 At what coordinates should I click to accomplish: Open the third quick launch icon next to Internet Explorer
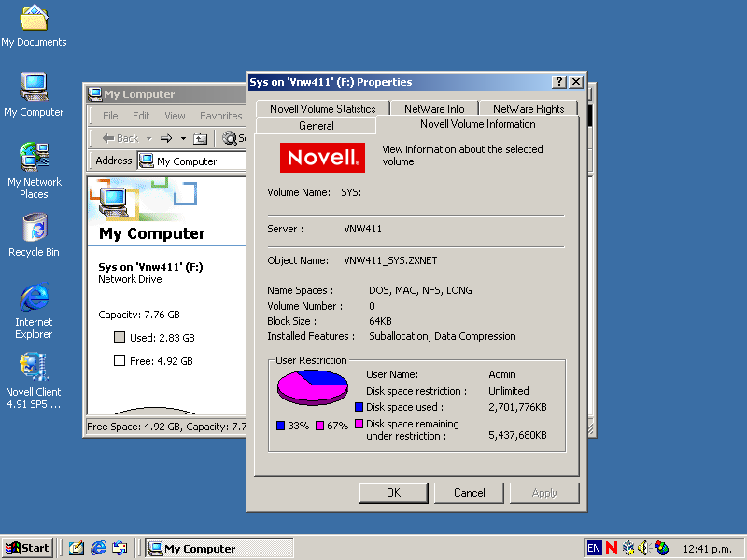click(120, 548)
